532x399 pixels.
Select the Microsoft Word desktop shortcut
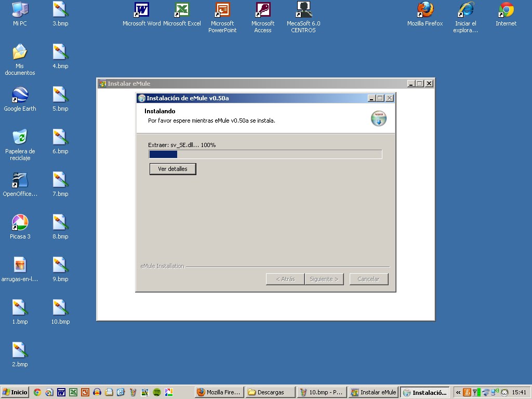(141, 14)
